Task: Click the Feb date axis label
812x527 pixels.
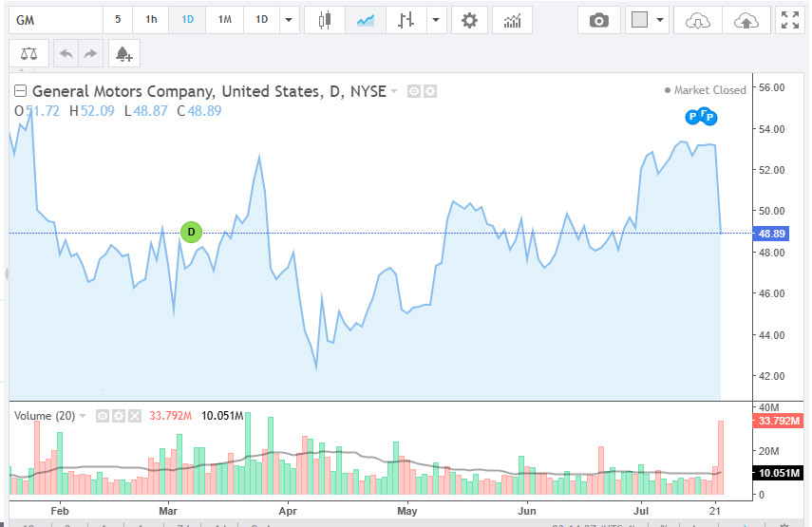Action: coord(60,511)
